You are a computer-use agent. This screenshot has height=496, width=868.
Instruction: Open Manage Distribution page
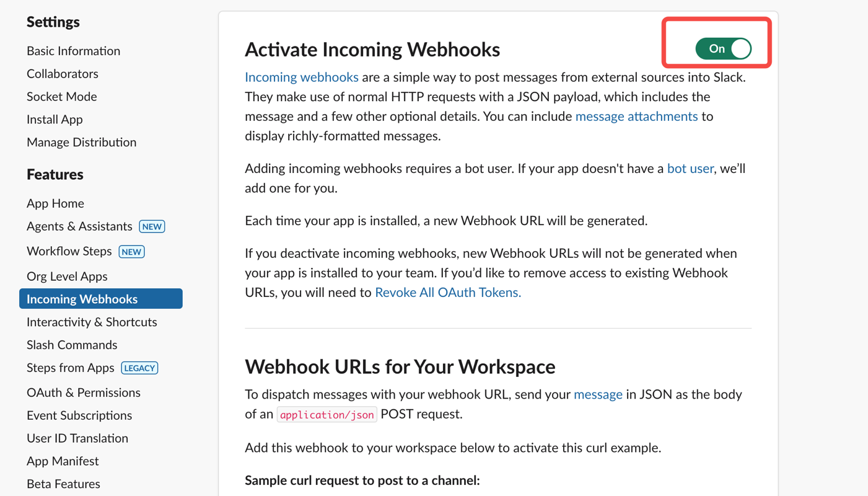tap(81, 143)
